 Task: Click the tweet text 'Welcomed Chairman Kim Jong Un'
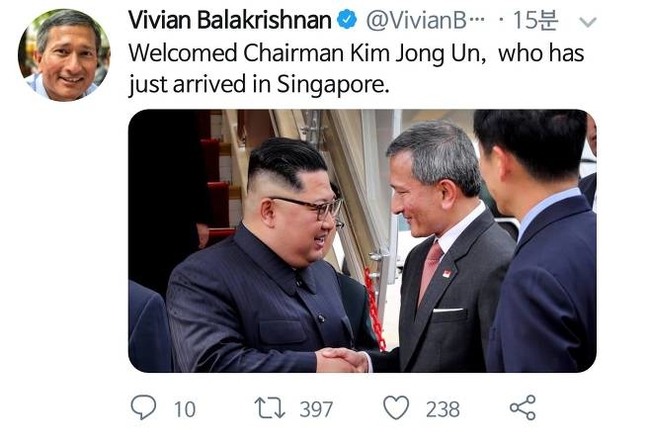click(307, 54)
